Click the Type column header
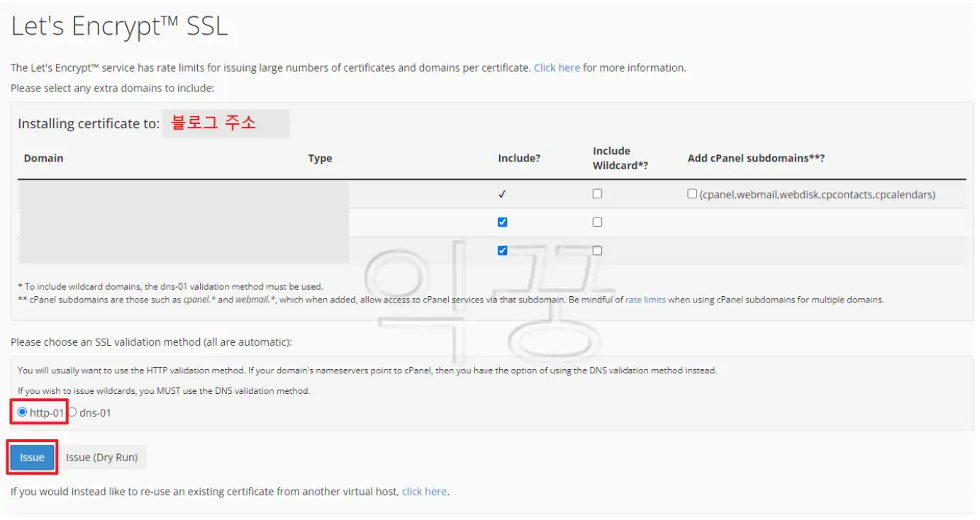The image size is (980, 520). 320,158
